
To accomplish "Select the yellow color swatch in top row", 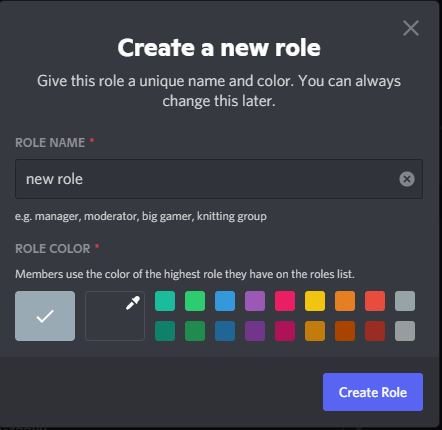I will 315,301.
